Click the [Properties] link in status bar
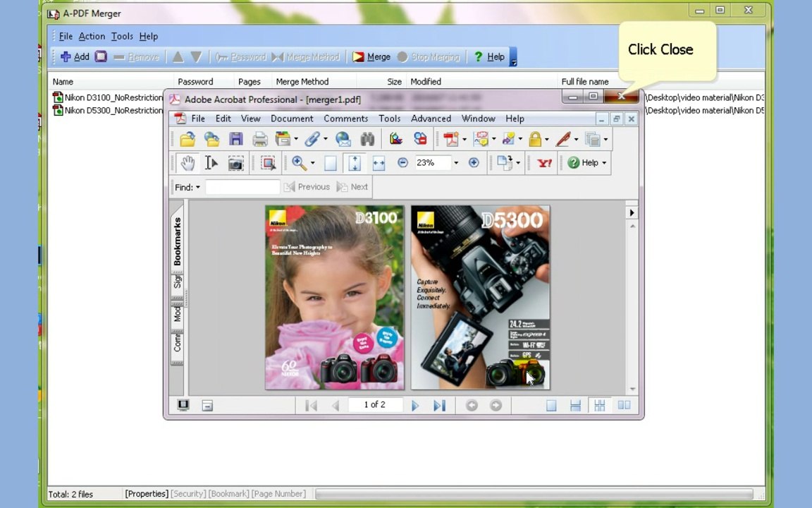 [147, 494]
